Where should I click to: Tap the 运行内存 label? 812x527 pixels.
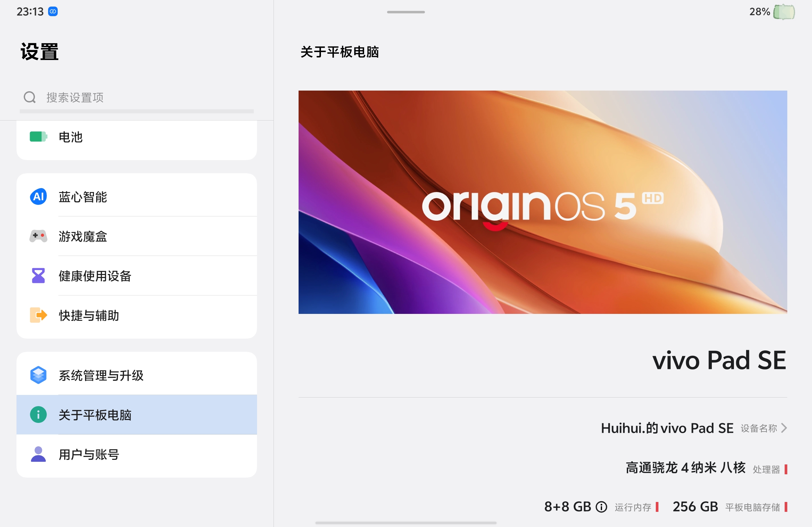(x=633, y=507)
